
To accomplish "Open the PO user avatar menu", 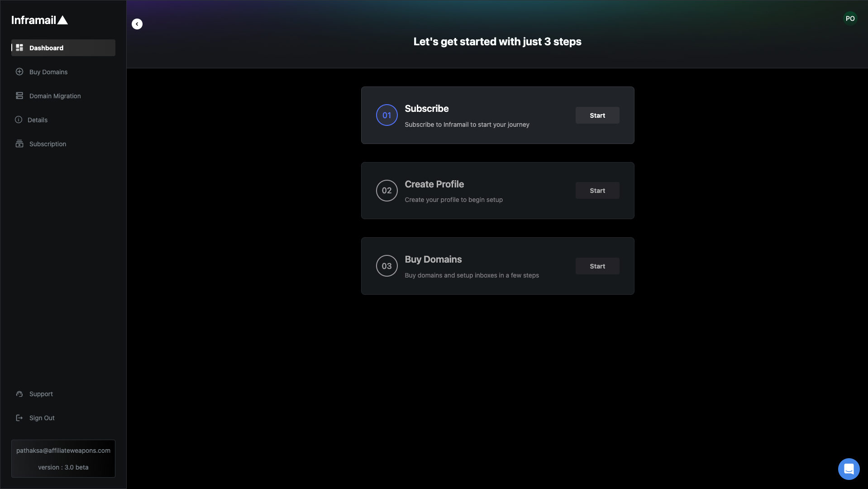I will (x=850, y=19).
